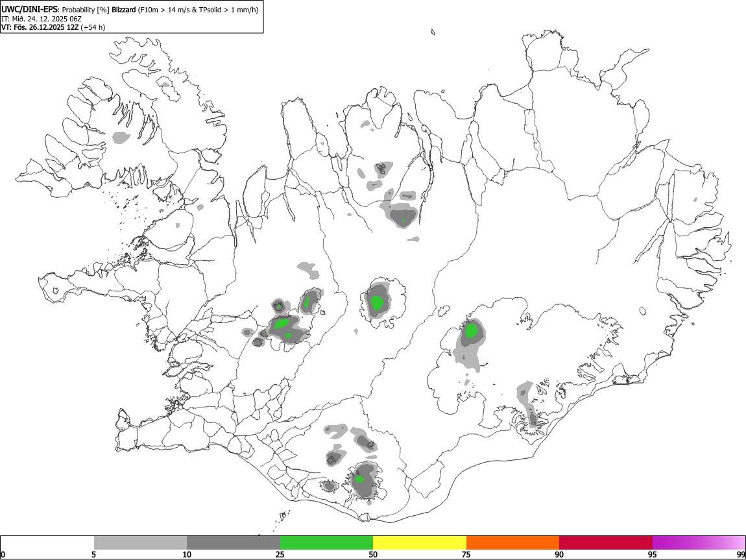Click the legend label '10'

point(187,554)
